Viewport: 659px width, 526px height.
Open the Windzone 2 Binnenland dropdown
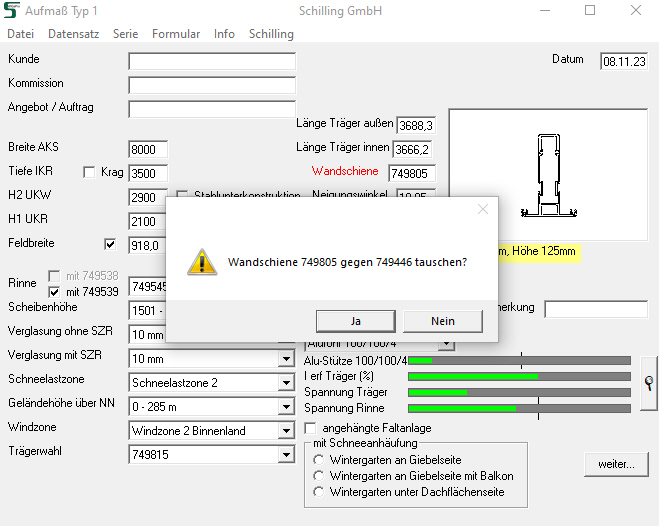pyautogui.click(x=286, y=431)
